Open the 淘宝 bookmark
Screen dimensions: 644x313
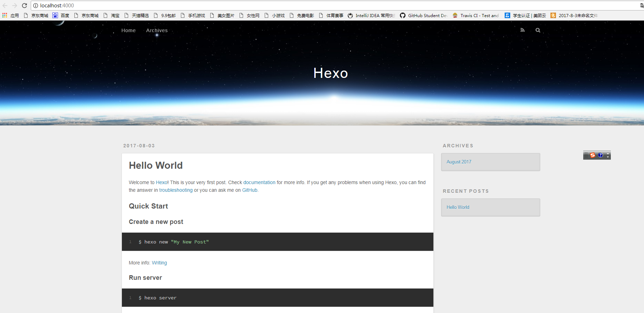111,15
